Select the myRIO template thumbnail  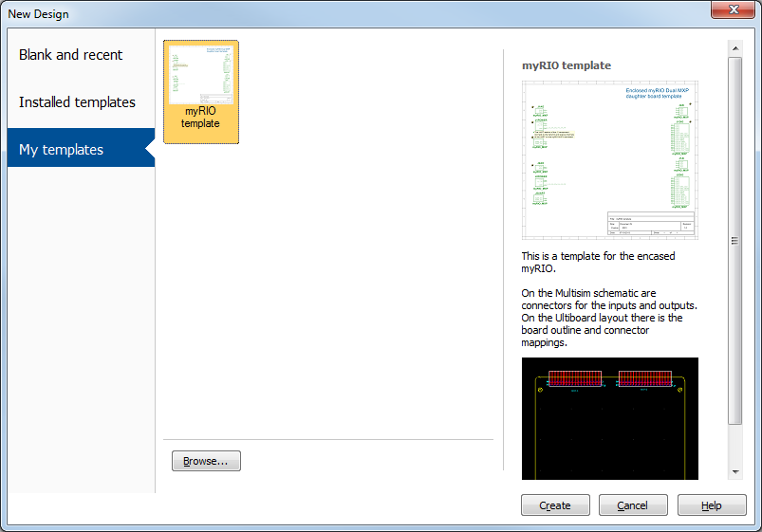[201, 92]
